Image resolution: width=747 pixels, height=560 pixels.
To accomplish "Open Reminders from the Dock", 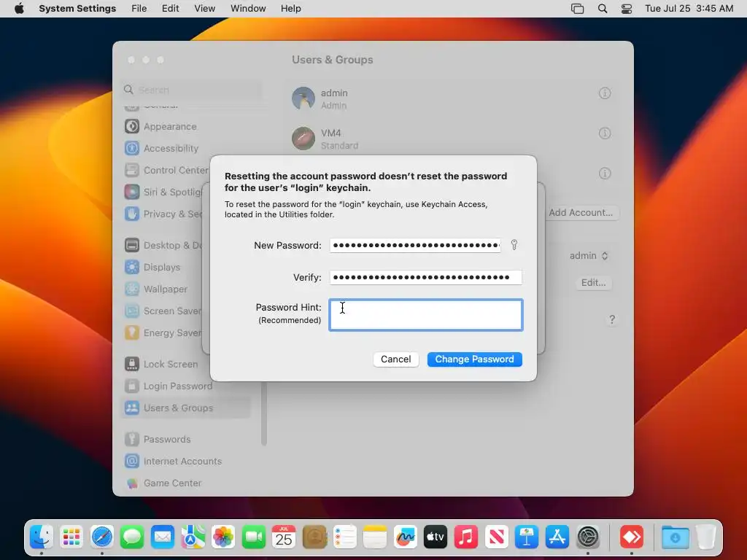I will 344,537.
